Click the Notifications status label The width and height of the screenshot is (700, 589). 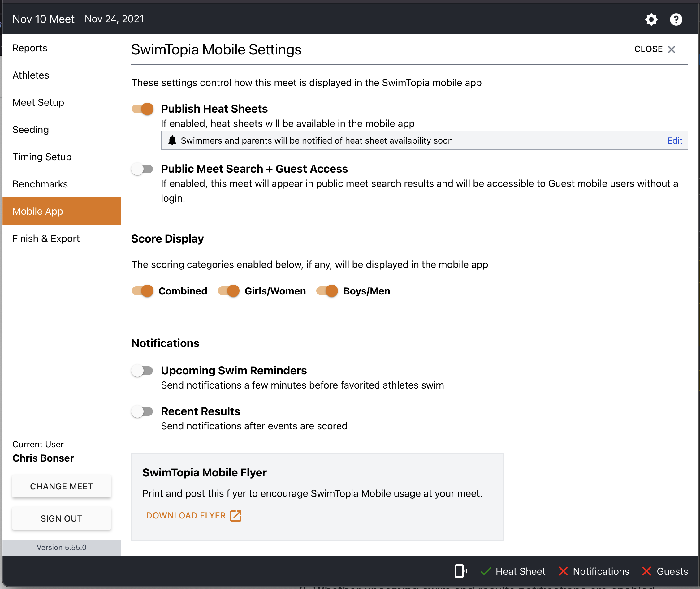coord(601,571)
